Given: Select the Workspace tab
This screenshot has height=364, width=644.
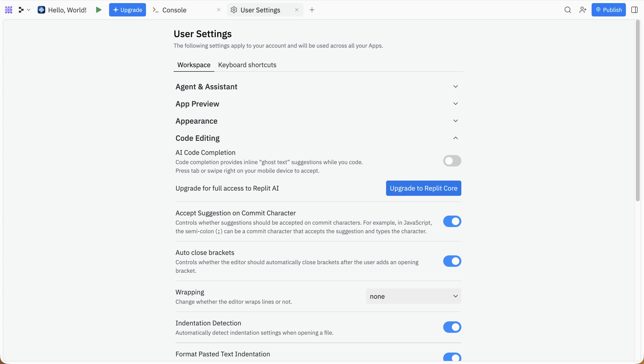Looking at the screenshot, I should pyautogui.click(x=194, y=65).
